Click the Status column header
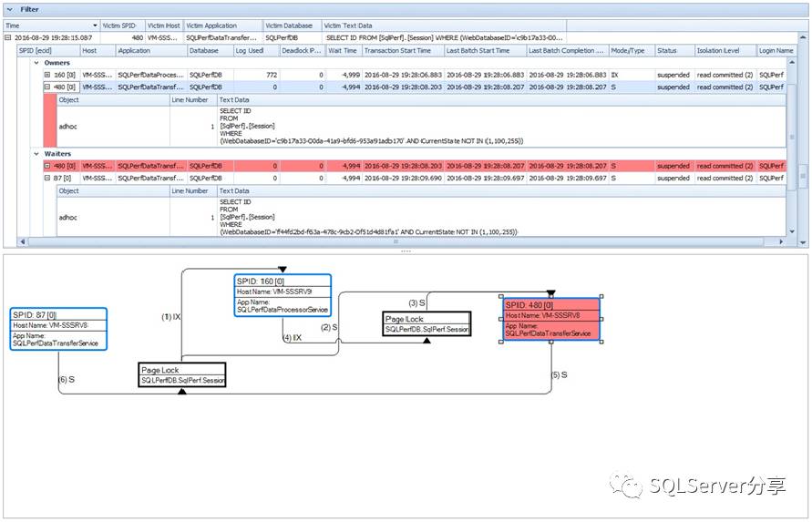The image size is (812, 522). (674, 51)
